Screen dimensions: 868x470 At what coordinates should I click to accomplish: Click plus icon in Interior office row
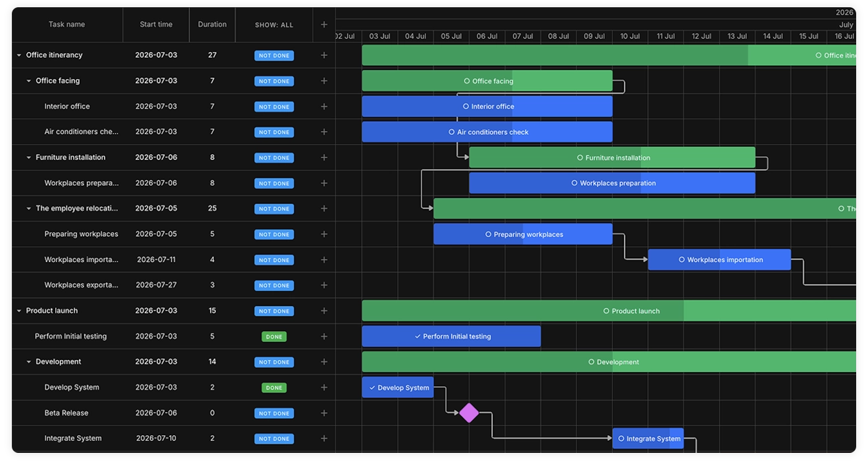(x=324, y=107)
